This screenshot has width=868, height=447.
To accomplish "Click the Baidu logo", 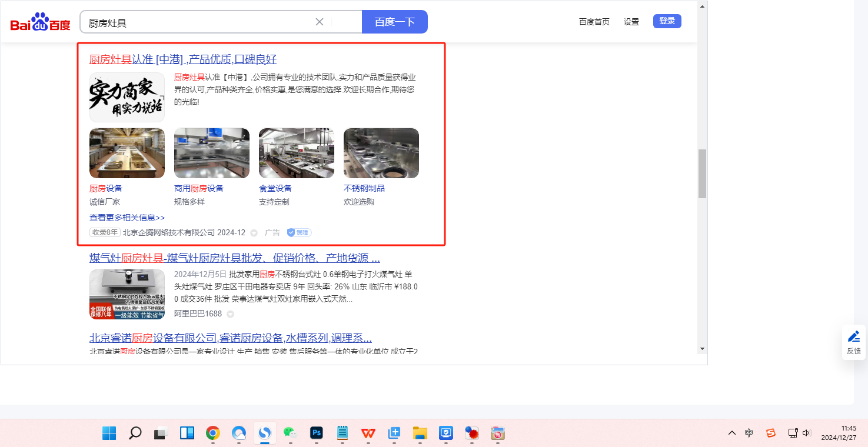I will [40, 23].
